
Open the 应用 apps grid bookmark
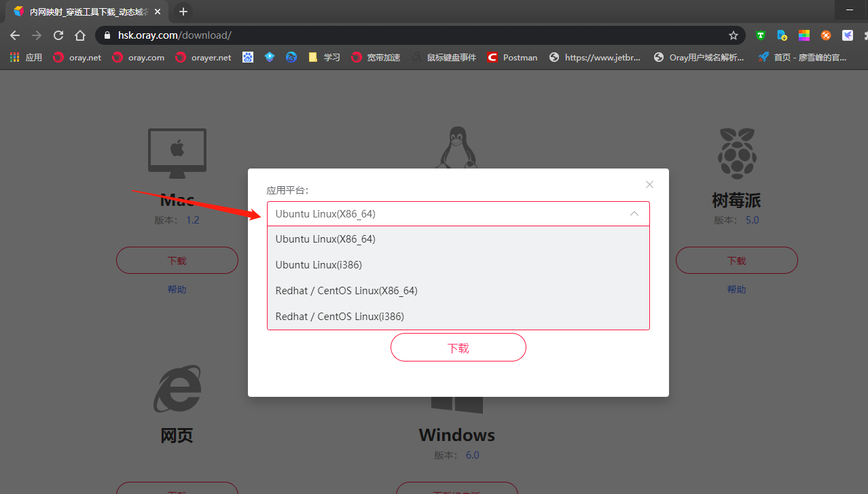pyautogui.click(x=26, y=58)
